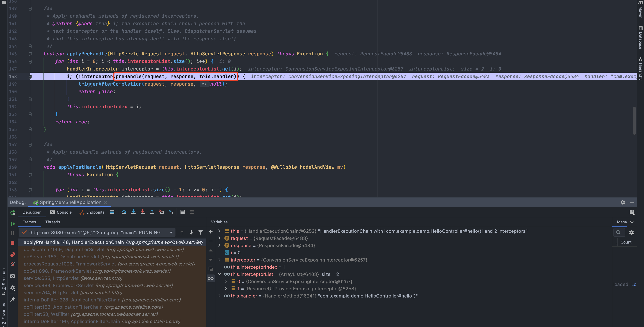Toggle the watches glasses icon in Variables
644x327 pixels.
tap(211, 278)
